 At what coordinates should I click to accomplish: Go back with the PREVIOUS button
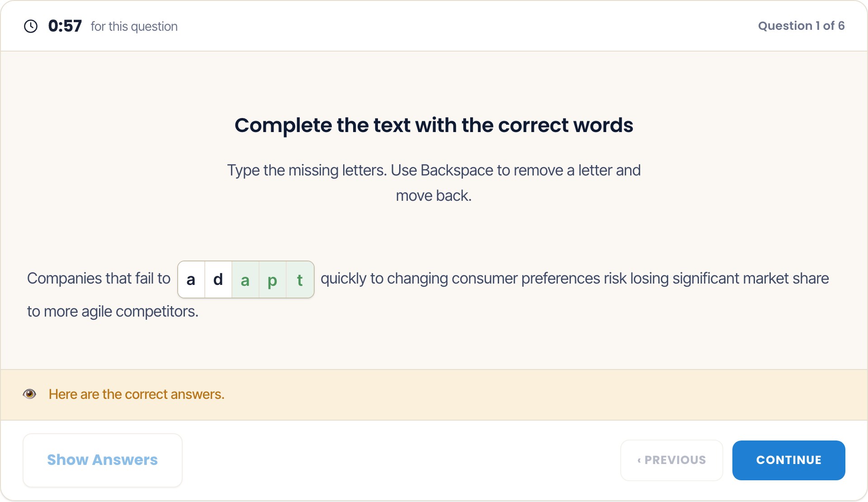[x=672, y=460]
